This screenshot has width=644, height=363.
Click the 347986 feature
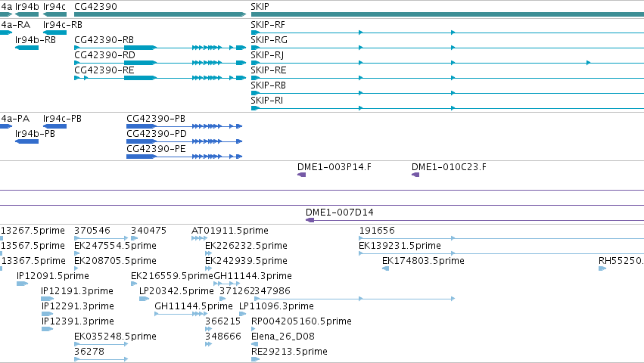click(355, 299)
